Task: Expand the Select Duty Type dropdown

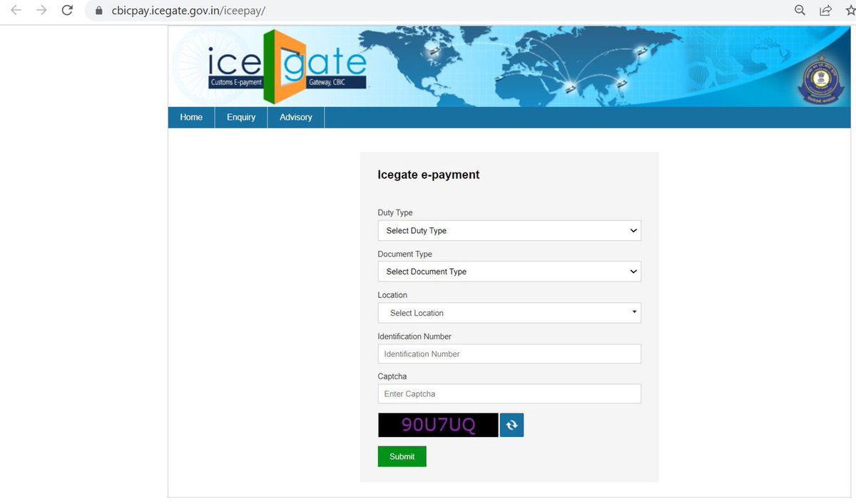Action: [509, 230]
